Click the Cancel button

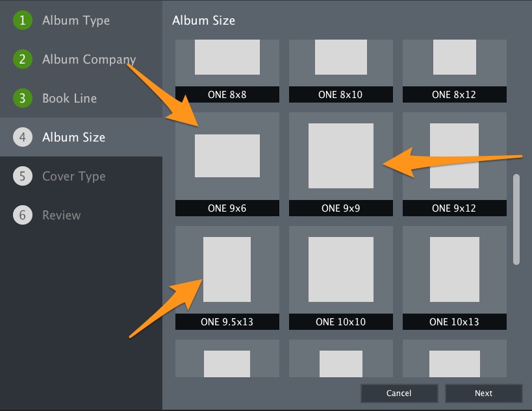[399, 393]
